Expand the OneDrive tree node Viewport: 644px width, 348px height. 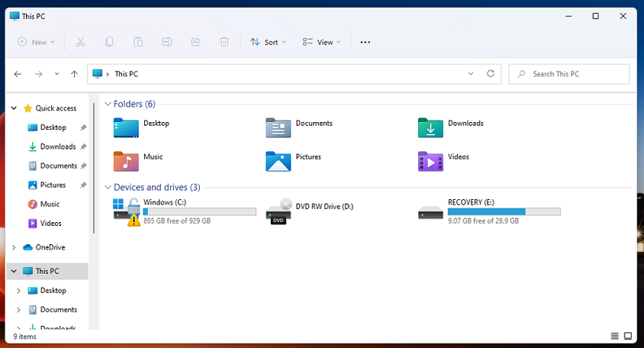tap(14, 247)
